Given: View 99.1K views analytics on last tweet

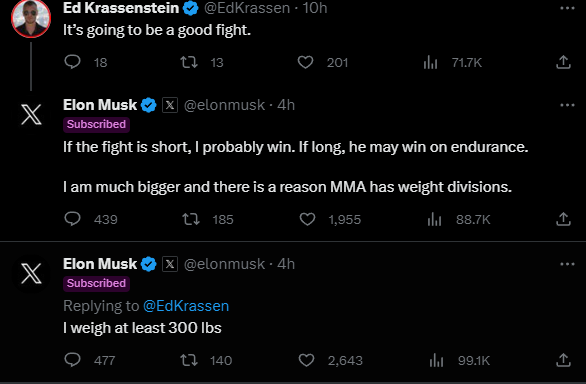Looking at the screenshot, I should coord(436,360).
